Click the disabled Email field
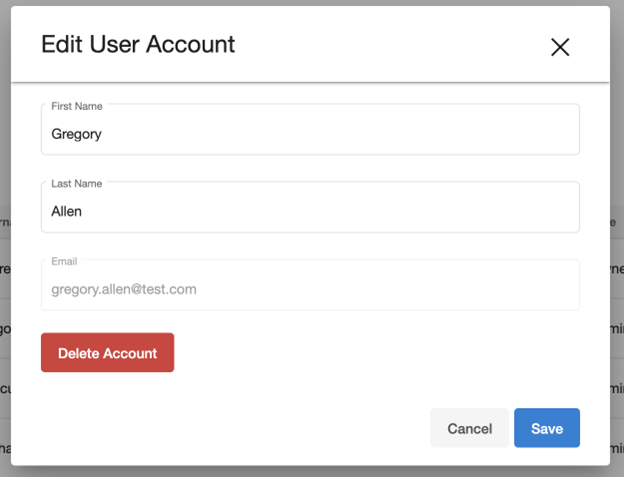This screenshot has width=624, height=477. (x=310, y=288)
